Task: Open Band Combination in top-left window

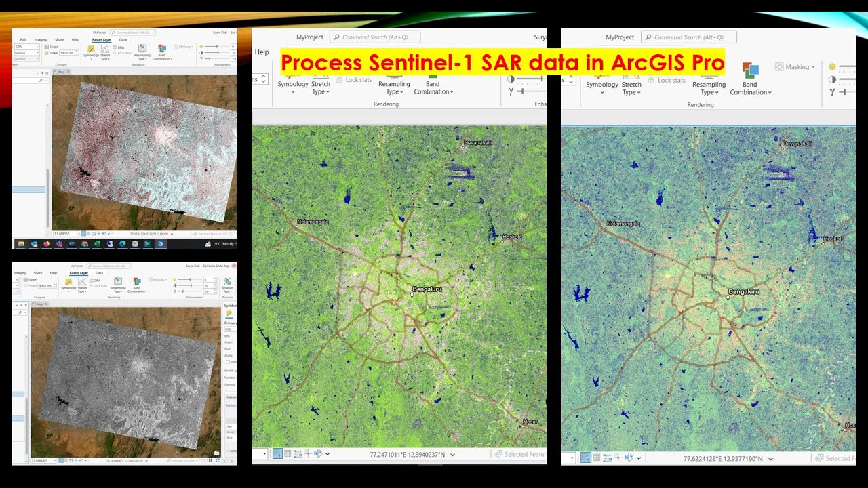Action: coord(162,52)
